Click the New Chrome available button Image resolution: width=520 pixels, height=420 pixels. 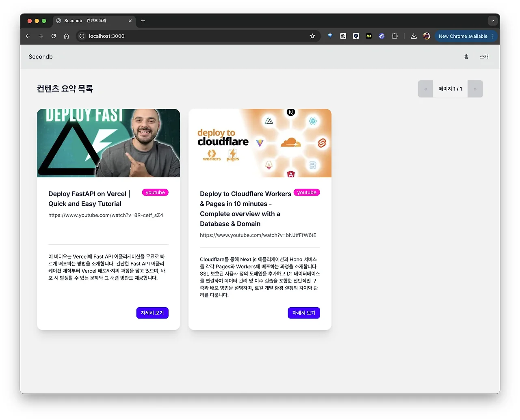pos(463,36)
